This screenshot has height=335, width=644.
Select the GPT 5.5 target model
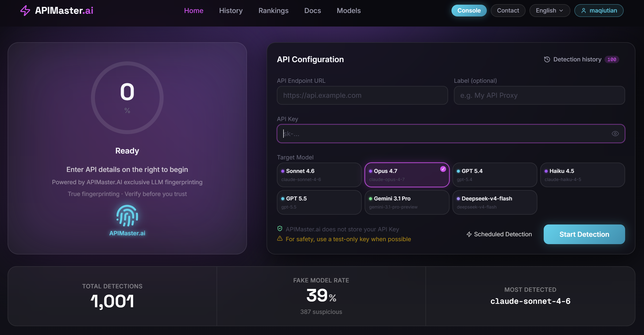[x=319, y=202]
